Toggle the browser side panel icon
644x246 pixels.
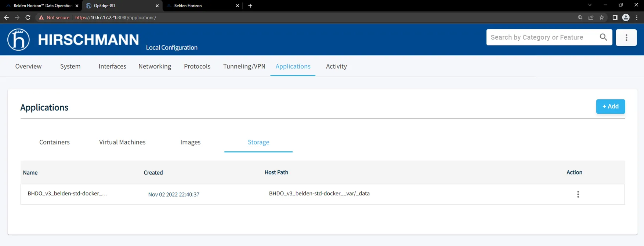(x=615, y=18)
